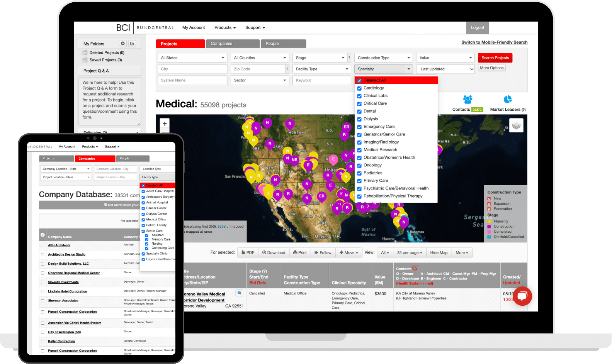Open Cheyenne Regional Medical Center on tablet
612x364 pixels.
point(74,273)
